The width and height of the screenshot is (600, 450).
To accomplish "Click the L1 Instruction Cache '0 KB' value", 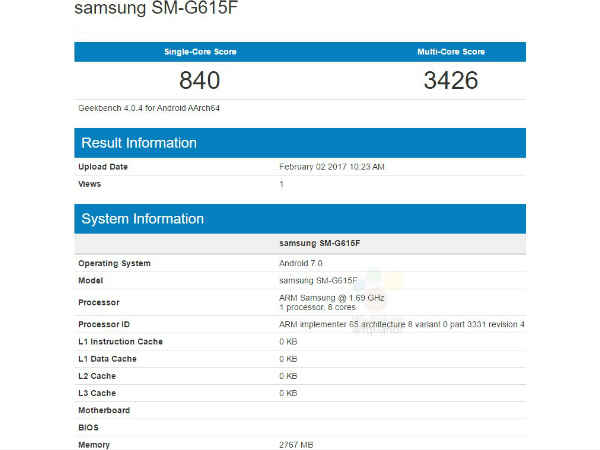I will tap(288, 341).
